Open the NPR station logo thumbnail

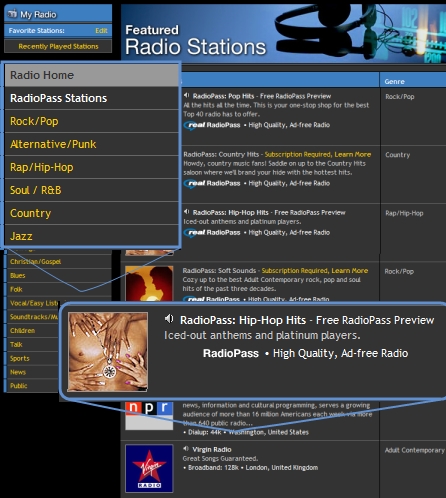pos(149,416)
